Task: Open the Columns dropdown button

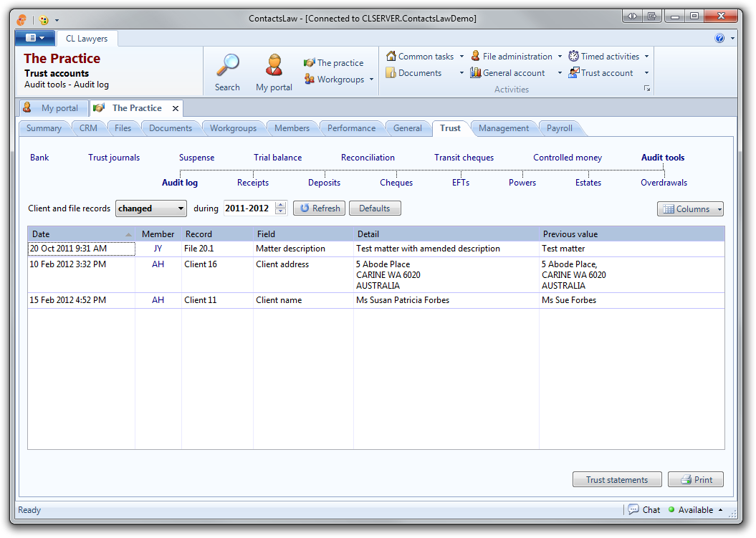Action: [690, 208]
